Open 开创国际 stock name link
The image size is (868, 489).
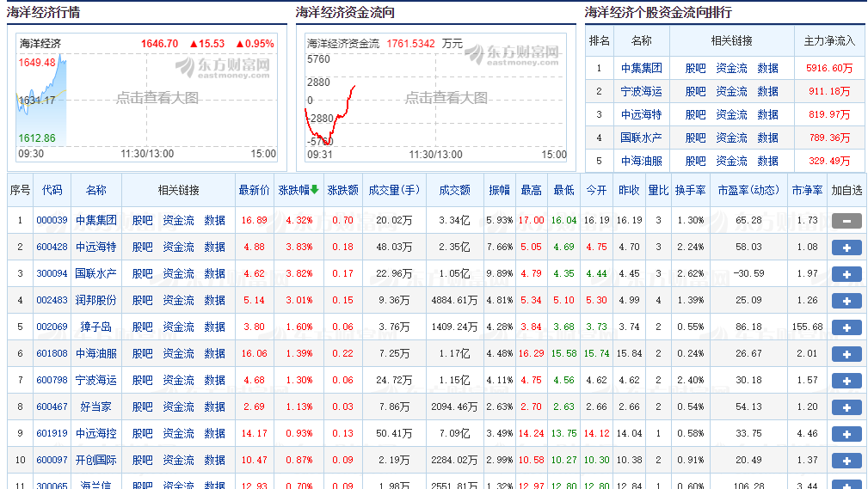point(95,460)
